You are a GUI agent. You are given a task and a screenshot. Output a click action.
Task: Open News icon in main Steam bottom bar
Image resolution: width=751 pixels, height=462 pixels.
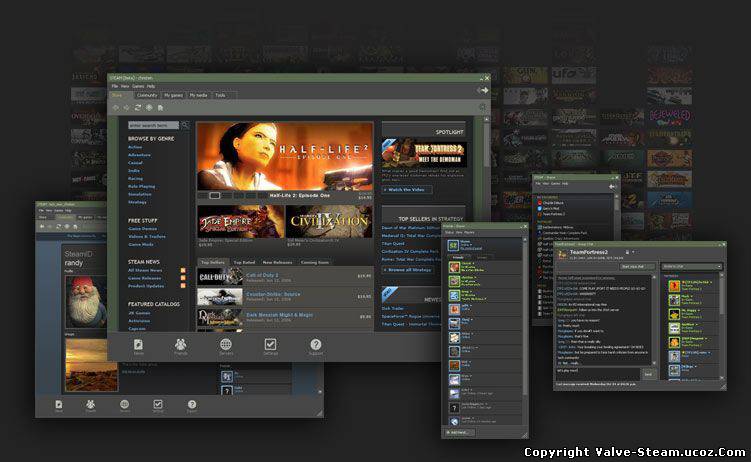(138, 346)
